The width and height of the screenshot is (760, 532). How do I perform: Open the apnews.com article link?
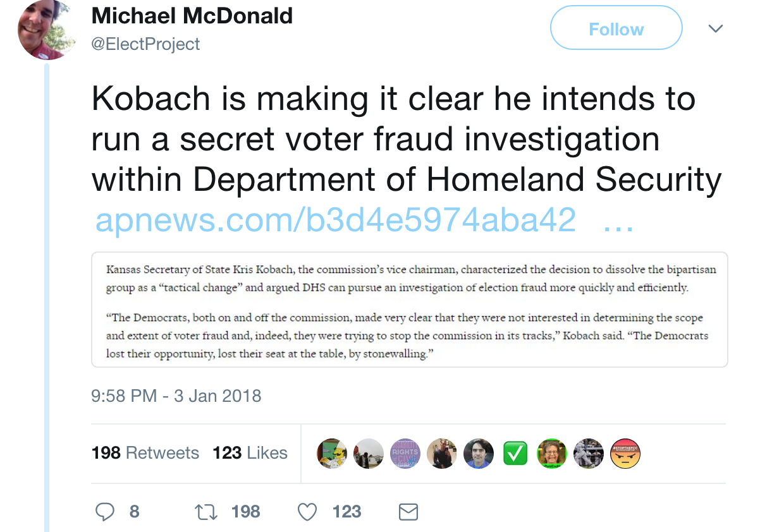point(335,220)
